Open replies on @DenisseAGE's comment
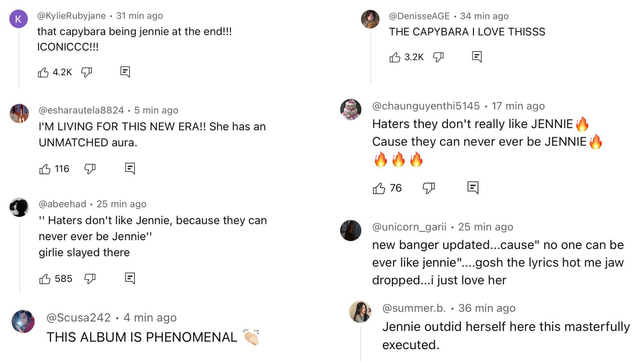644x362 pixels. [x=477, y=57]
